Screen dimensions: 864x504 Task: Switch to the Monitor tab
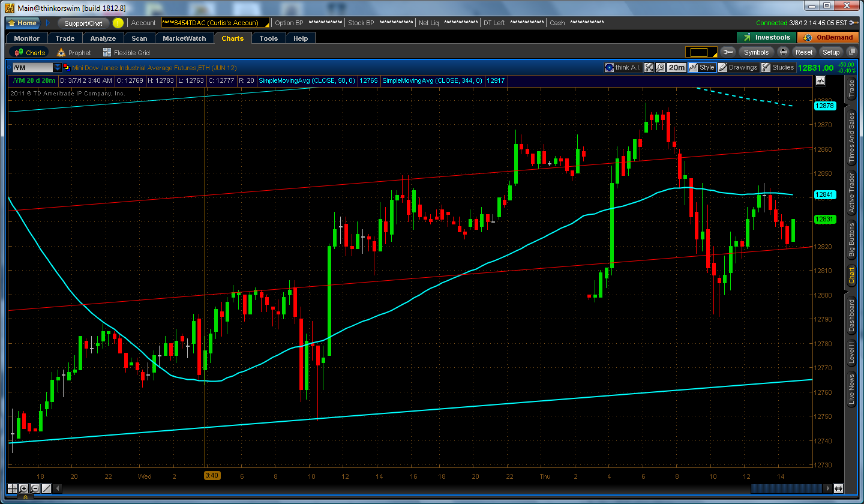(x=26, y=38)
